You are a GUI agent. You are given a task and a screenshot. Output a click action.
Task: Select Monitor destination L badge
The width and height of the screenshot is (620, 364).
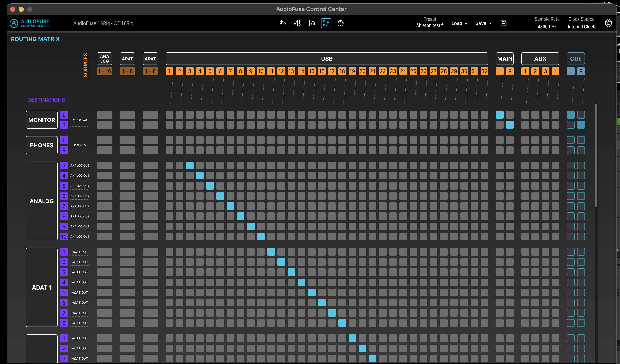(x=64, y=115)
